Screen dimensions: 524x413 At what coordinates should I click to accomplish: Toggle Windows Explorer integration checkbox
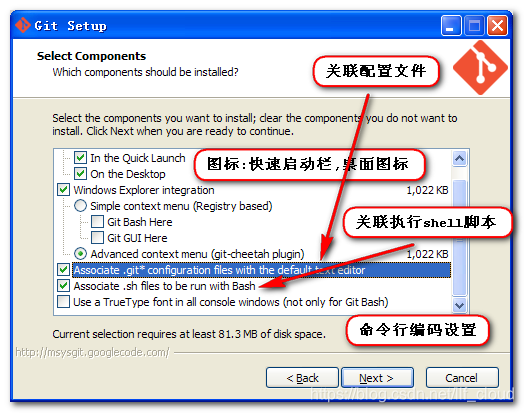point(63,189)
